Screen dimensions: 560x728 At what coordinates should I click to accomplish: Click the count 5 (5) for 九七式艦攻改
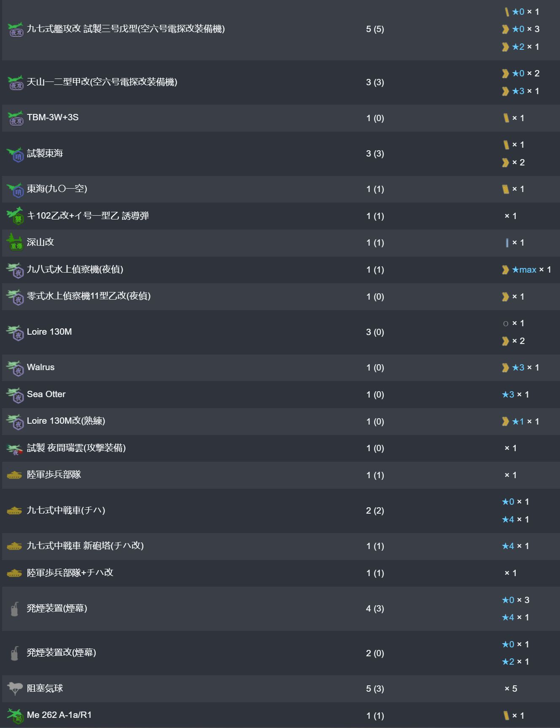(x=375, y=29)
